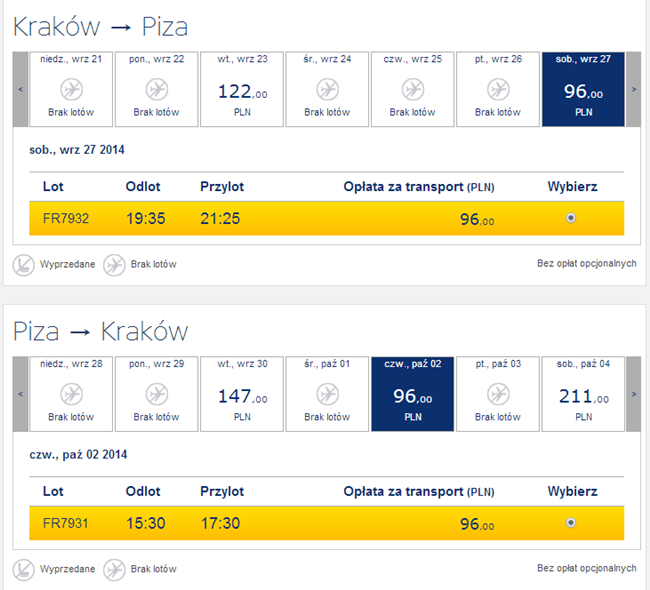Pick Saturday Oct 04 fare 211 PLN
The image size is (650, 590).
point(583,398)
